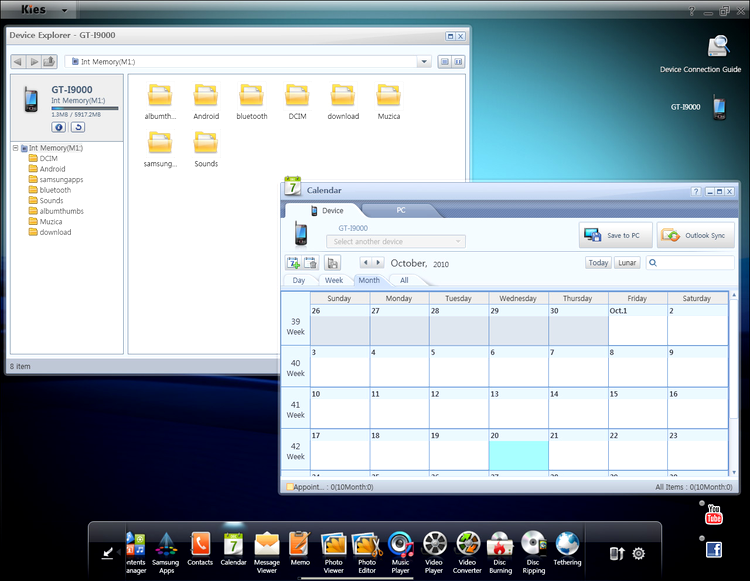Select October 20 calendar cell
This screenshot has height=581, width=750.
pyautogui.click(x=518, y=449)
